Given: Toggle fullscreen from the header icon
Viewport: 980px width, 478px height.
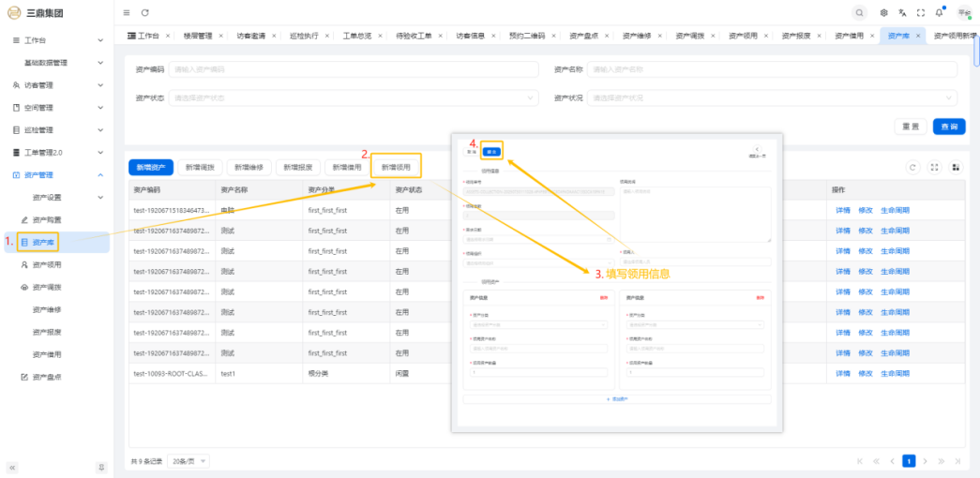Looking at the screenshot, I should tap(920, 12).
